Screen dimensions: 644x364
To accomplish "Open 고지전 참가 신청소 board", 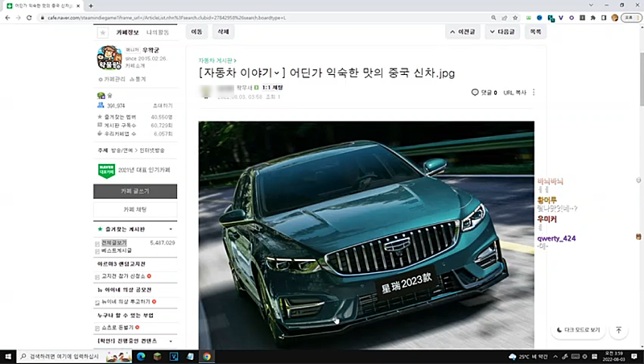I will [123, 276].
